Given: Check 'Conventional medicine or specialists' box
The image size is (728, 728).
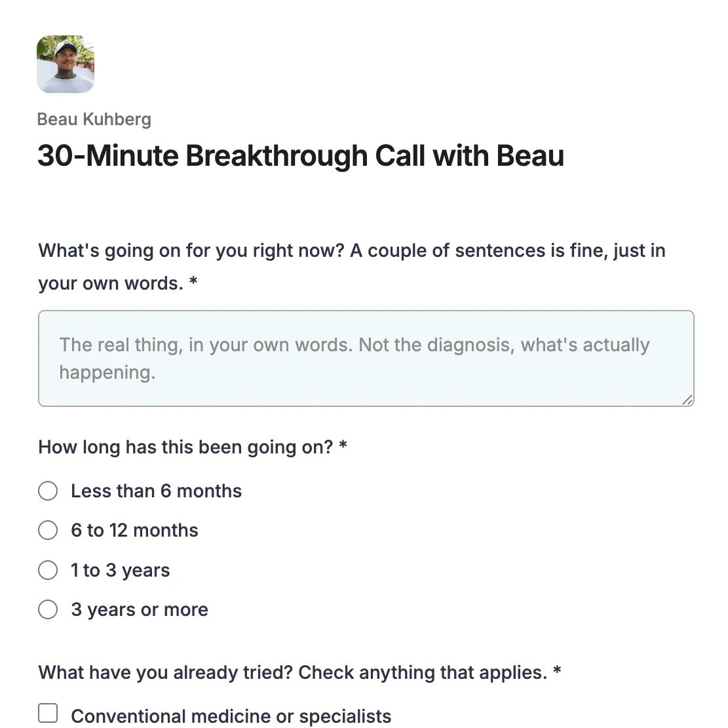Looking at the screenshot, I should point(48,713).
